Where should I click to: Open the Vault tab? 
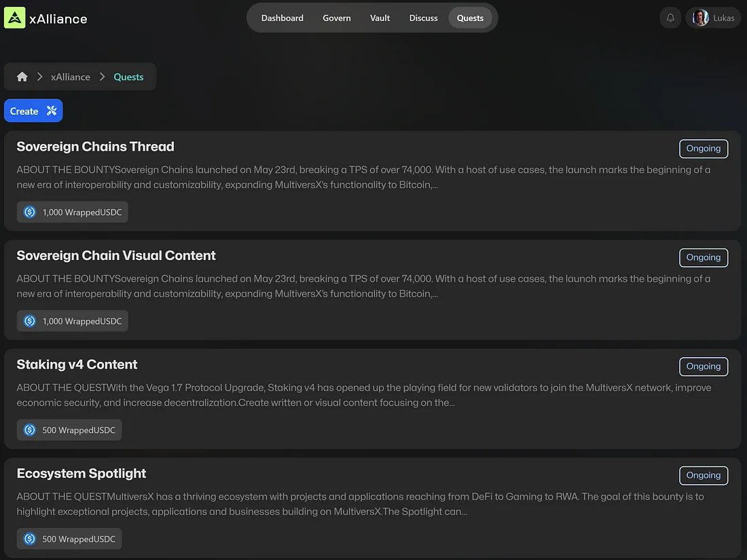click(380, 18)
